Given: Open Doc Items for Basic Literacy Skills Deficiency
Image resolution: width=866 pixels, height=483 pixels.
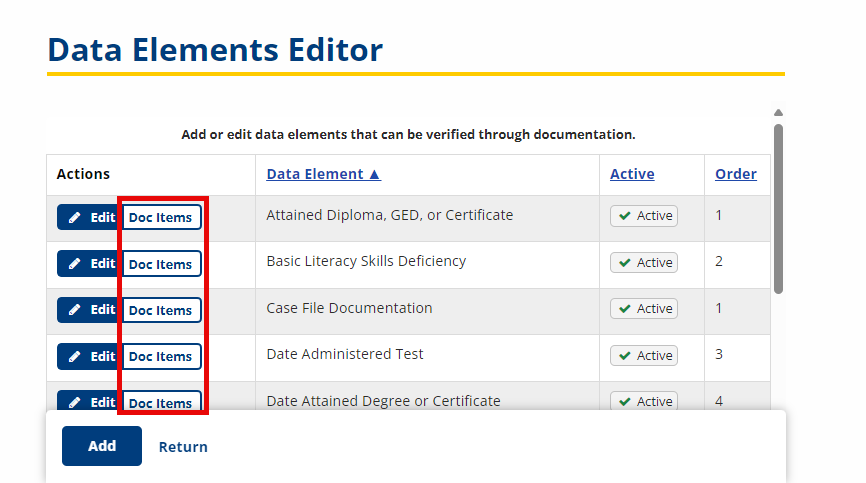Looking at the screenshot, I should tap(161, 263).
